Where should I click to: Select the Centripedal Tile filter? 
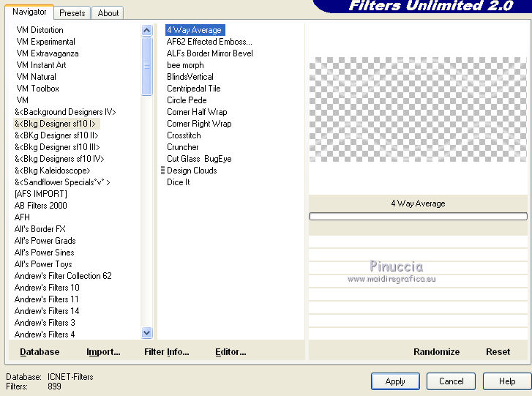coord(194,89)
